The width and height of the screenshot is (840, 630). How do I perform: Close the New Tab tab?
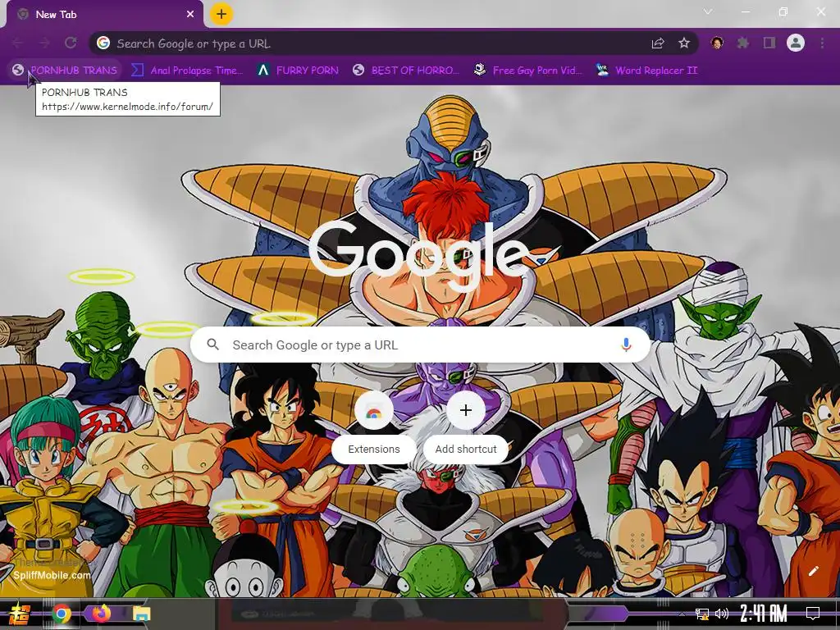(190, 15)
